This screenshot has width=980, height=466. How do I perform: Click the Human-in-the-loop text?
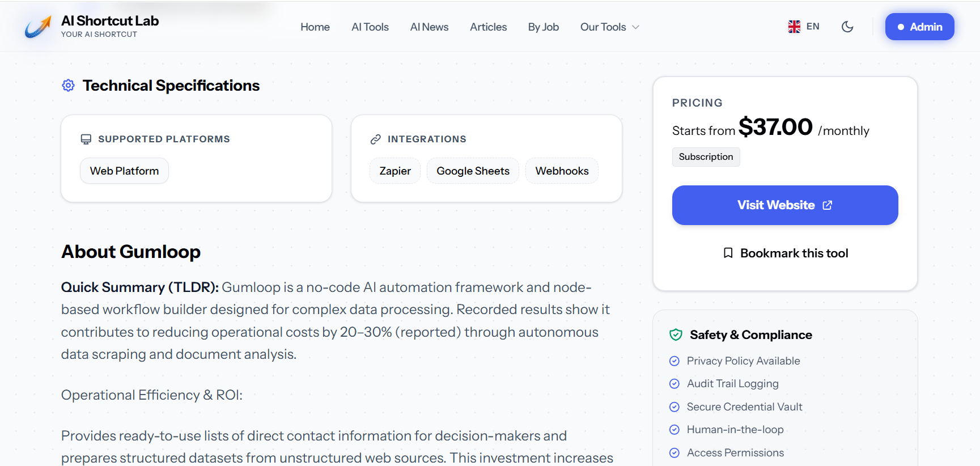pyautogui.click(x=735, y=430)
